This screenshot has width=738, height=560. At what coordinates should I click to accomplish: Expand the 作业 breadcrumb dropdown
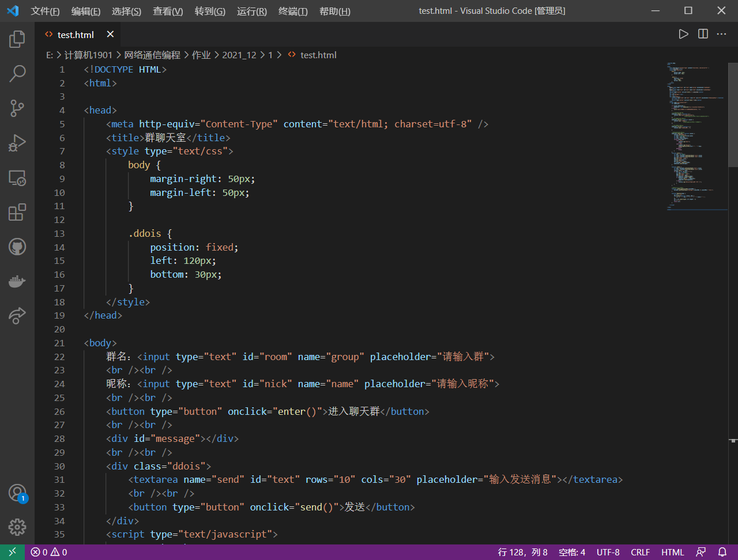point(201,55)
